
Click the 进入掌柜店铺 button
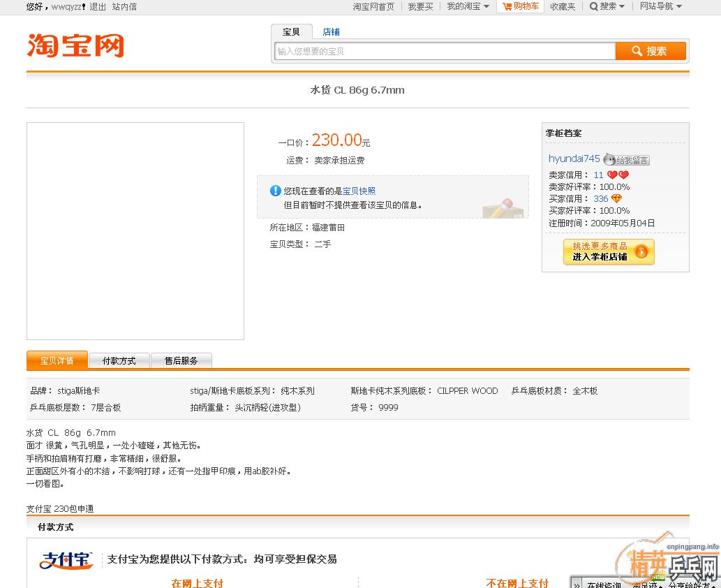609,252
